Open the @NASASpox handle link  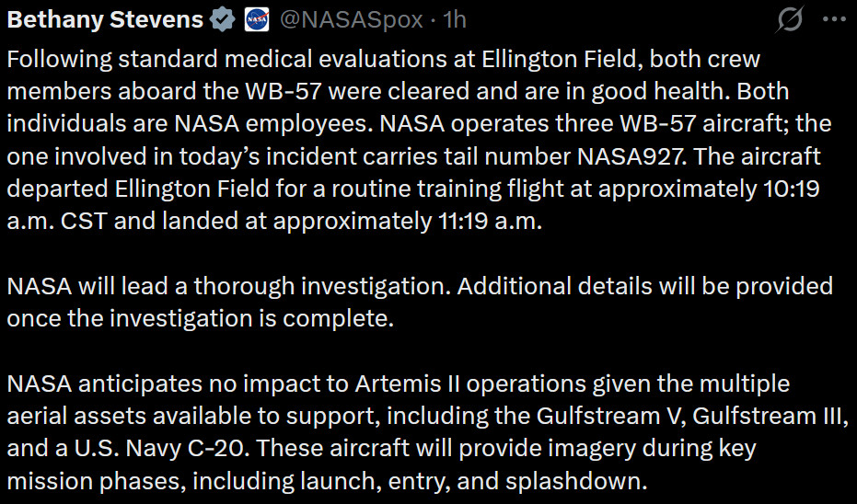(351, 19)
